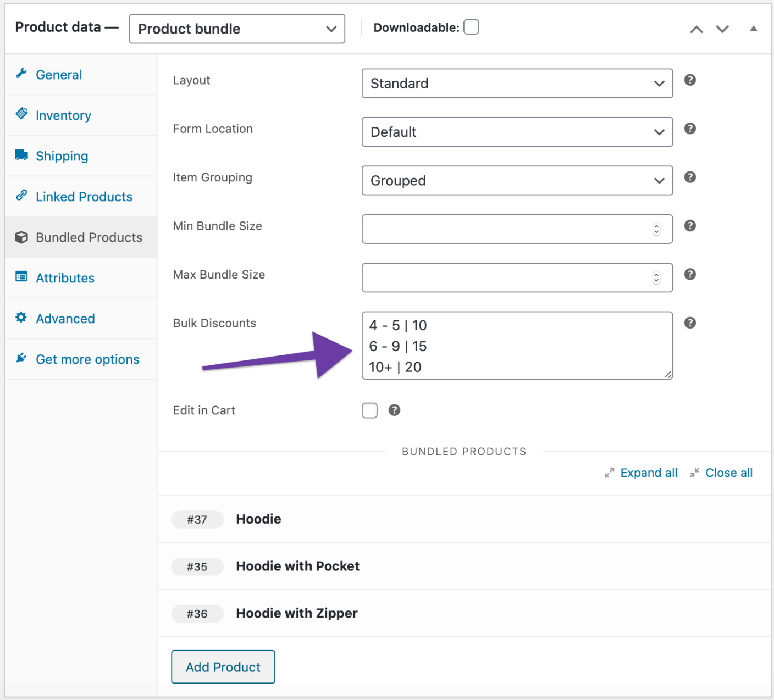Click the truck icon beside Shipping
This screenshot has height=700, width=774.
21,154
